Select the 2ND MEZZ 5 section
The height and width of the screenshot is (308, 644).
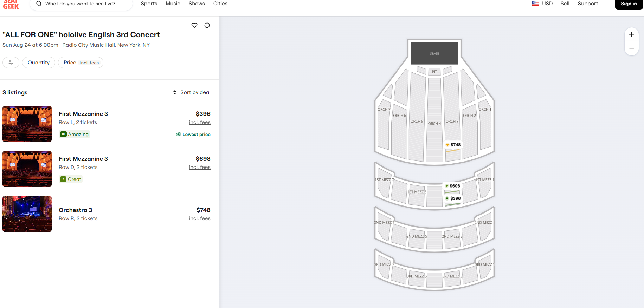417,240
